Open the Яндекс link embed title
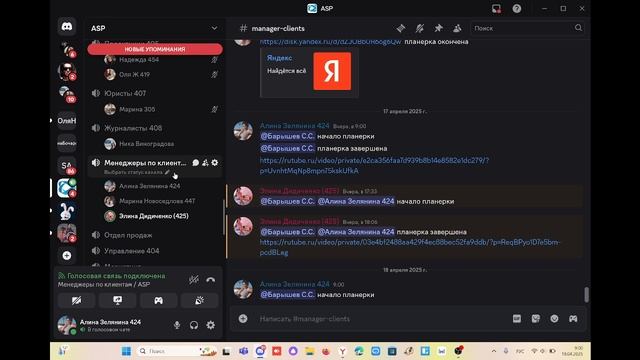Image resolution: width=640 pixels, height=360 pixels. (x=280, y=58)
